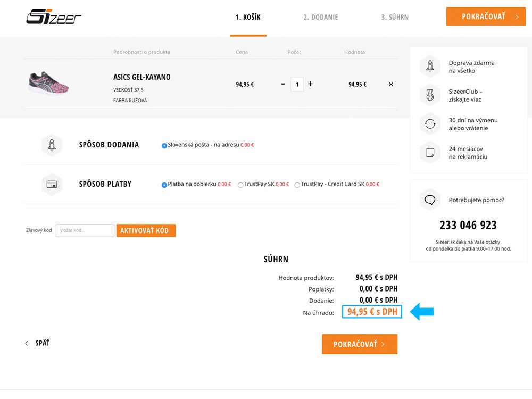Click the Poplatky value 0,00 € s DPH
The width and height of the screenshot is (532, 399).
tap(378, 289)
